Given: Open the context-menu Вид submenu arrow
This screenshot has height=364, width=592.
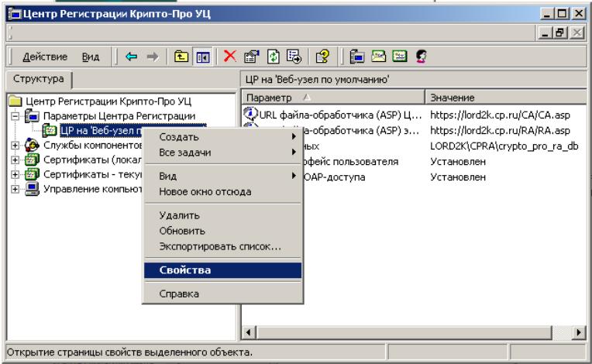Looking at the screenshot, I should 294,176.
